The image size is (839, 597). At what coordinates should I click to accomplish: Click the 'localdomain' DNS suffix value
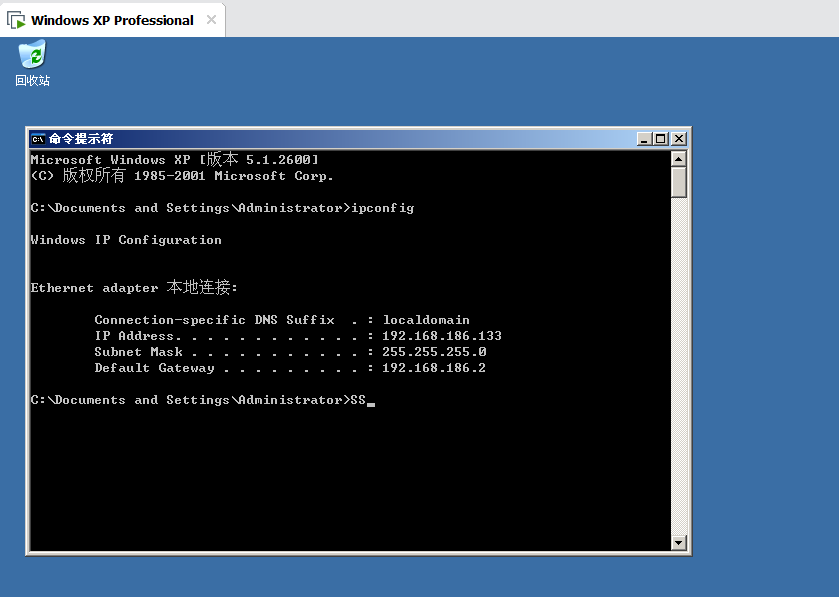click(426, 320)
